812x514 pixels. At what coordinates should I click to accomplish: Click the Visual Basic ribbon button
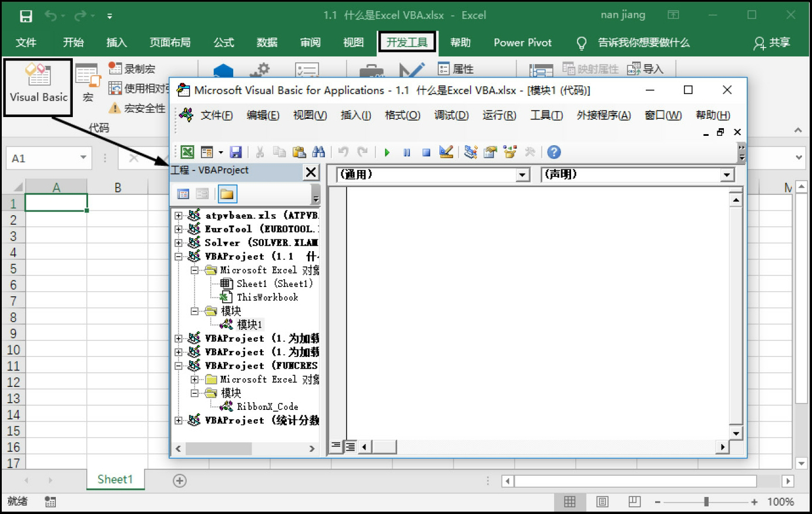tap(38, 86)
